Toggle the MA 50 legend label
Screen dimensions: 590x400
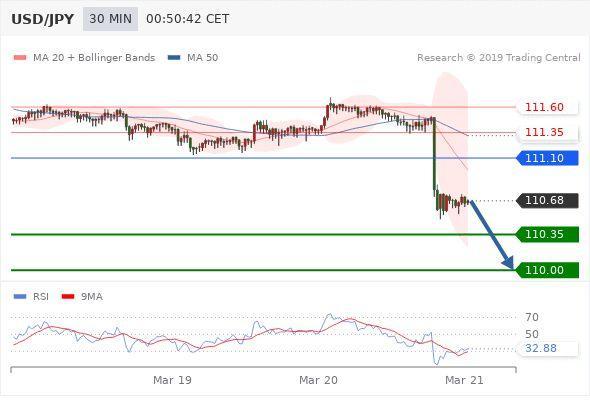click(x=202, y=58)
